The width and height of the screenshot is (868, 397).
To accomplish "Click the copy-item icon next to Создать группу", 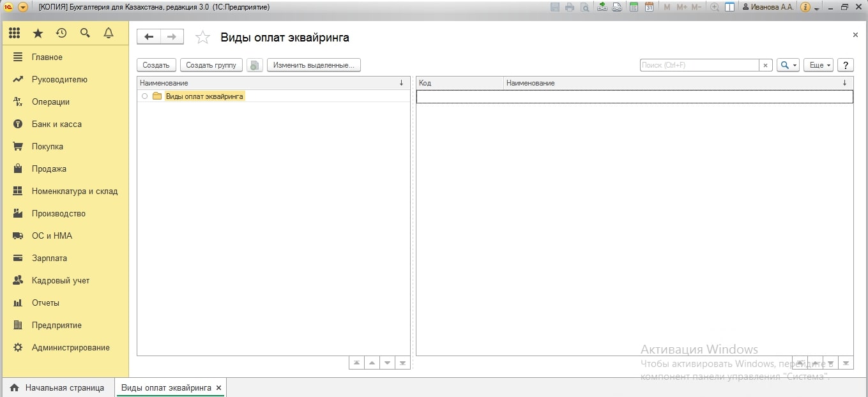I will [255, 65].
